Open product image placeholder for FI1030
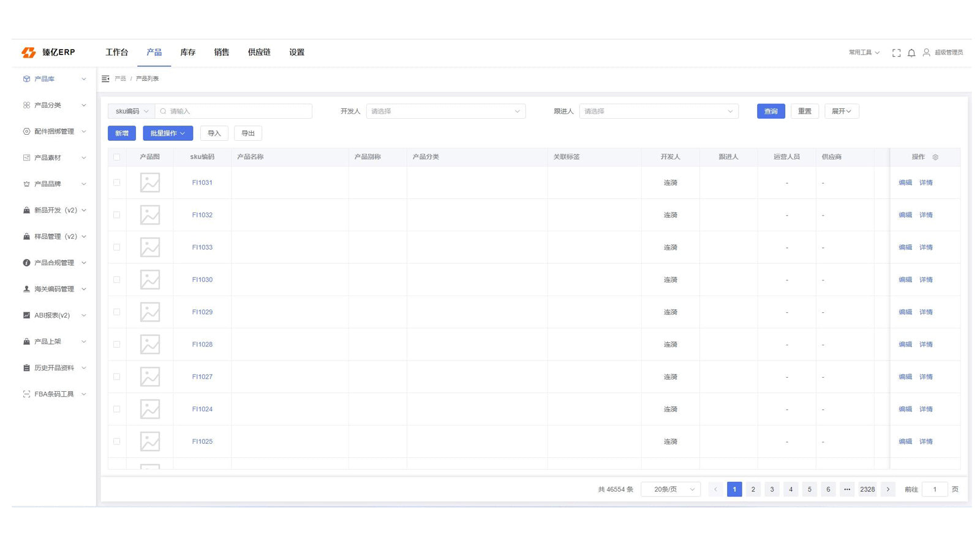The image size is (980, 551). [150, 280]
